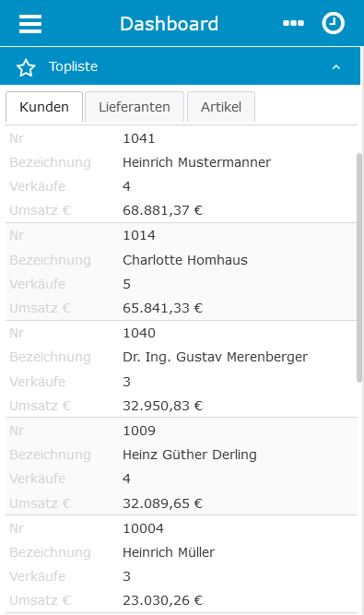Open the hamburger navigation menu
364x615 pixels.
pyautogui.click(x=30, y=24)
